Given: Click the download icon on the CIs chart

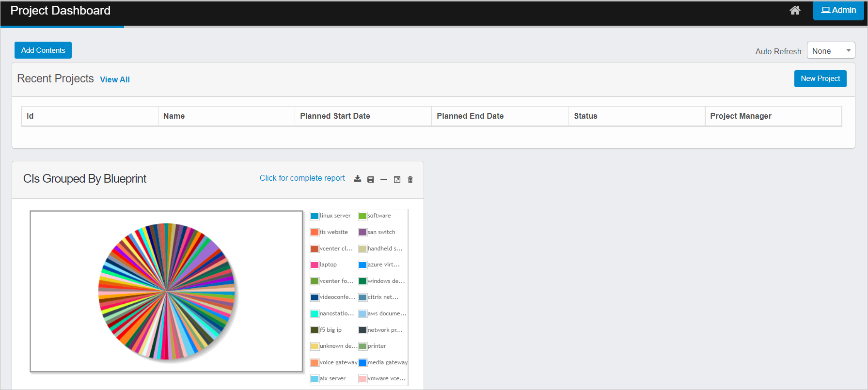Looking at the screenshot, I should [x=357, y=179].
